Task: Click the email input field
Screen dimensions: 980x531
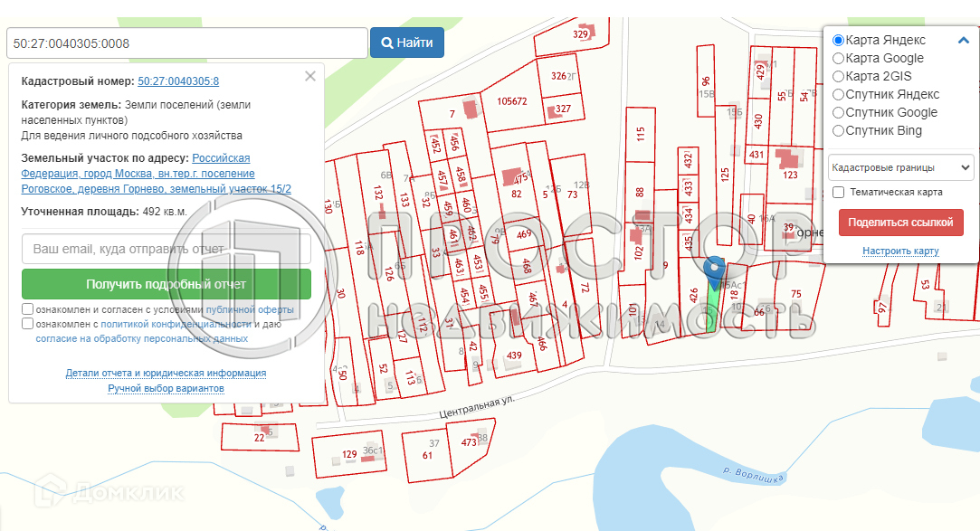Action: click(167, 249)
